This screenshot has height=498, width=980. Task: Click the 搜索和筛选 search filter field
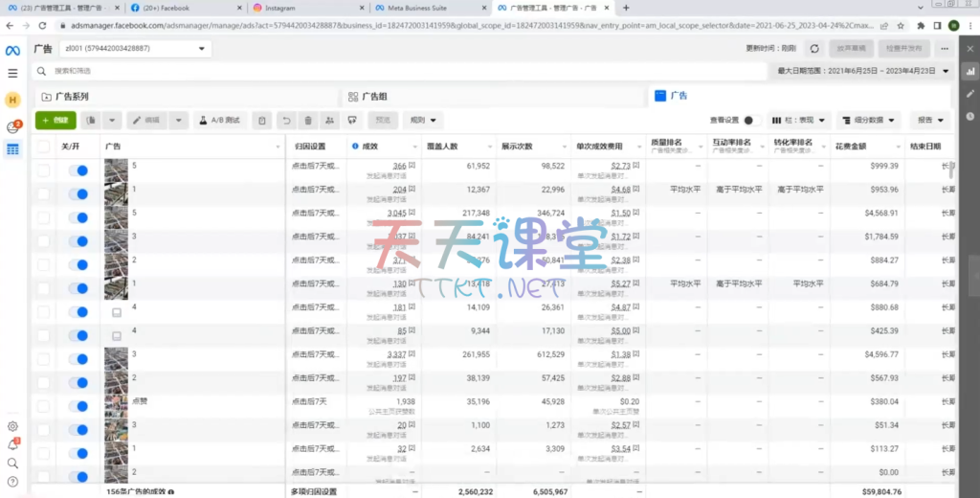[383, 71]
